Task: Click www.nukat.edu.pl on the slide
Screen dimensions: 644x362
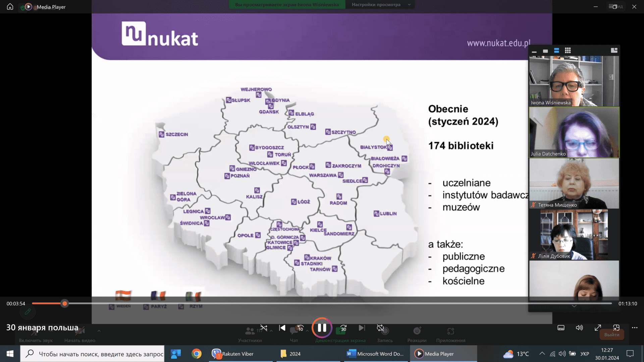Action: click(x=498, y=43)
